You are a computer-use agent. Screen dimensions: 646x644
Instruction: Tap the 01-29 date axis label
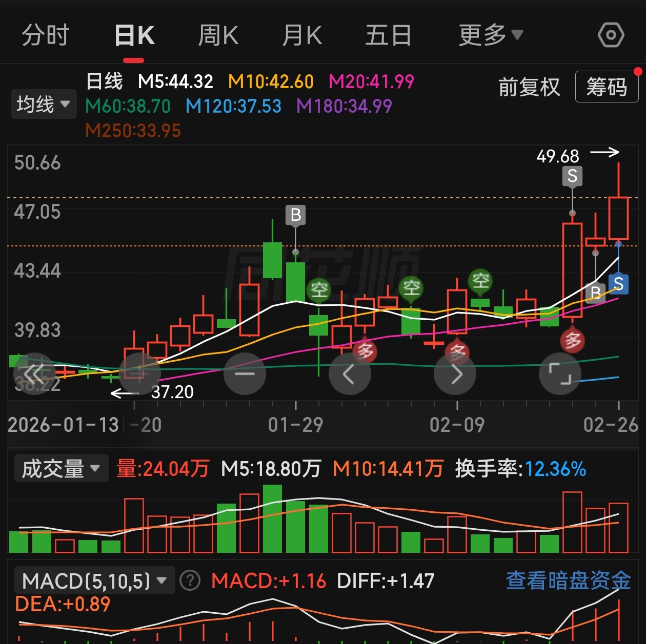pyautogui.click(x=296, y=425)
